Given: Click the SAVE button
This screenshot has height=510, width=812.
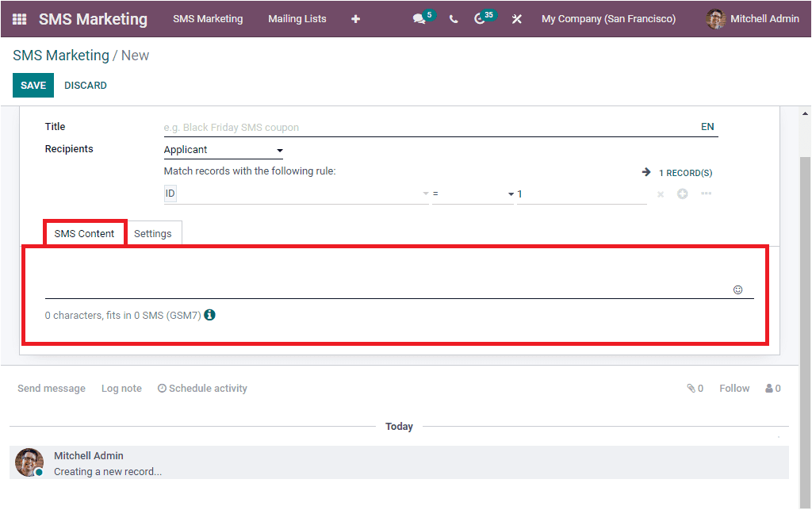Looking at the screenshot, I should (33, 86).
